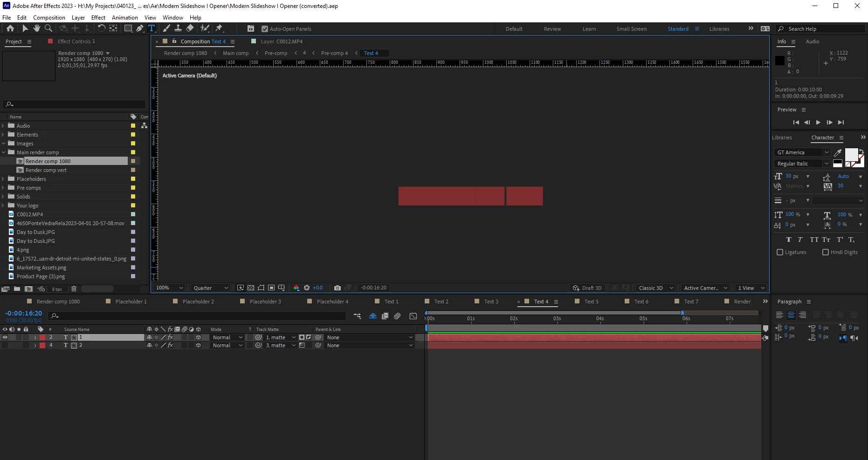Click the timeline current time display
The image size is (868, 460).
coord(24,313)
